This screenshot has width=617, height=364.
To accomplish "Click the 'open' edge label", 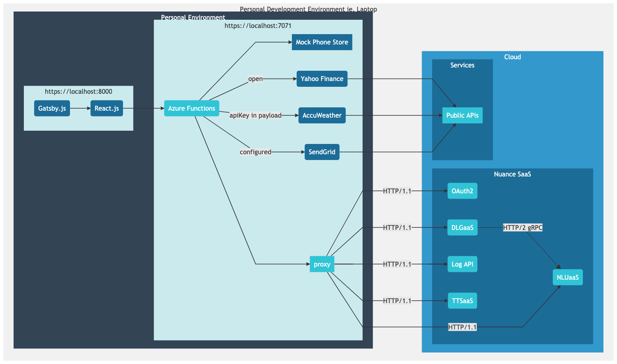I will pos(255,79).
